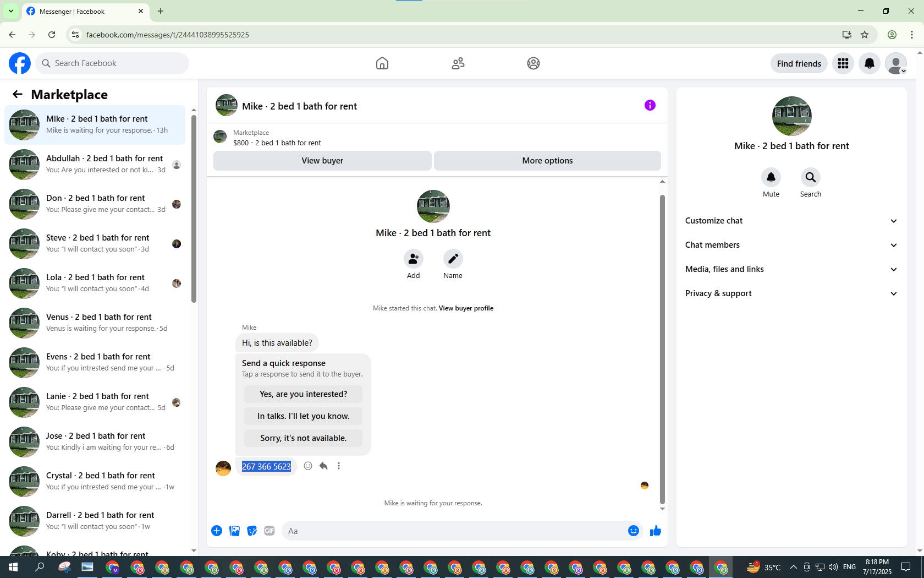The image size is (924, 578).
Task: Open the emoji picker in message box
Action: (x=634, y=531)
